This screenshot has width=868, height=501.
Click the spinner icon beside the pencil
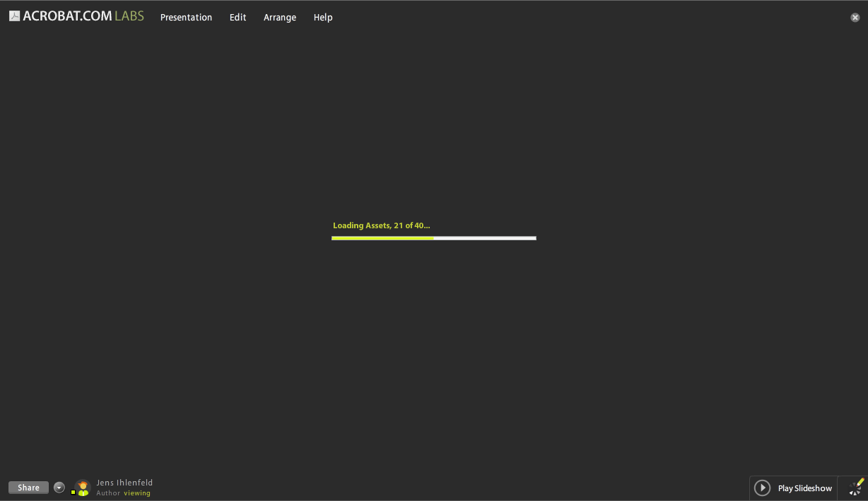point(854,490)
